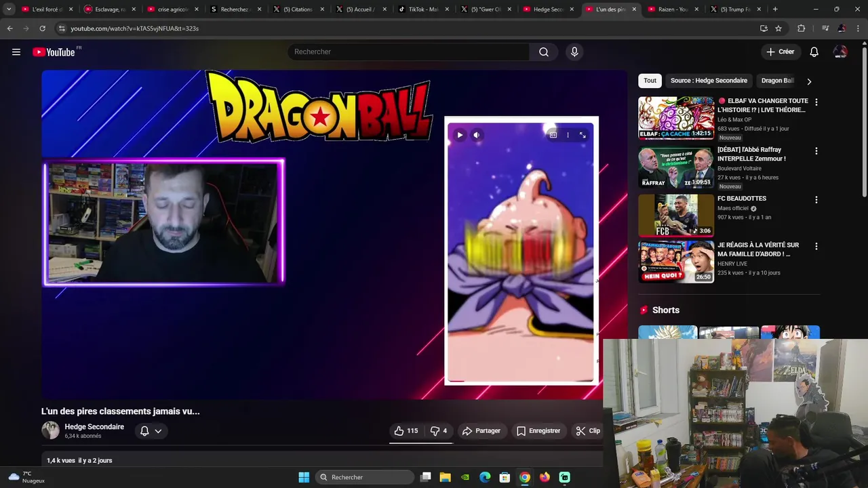The height and width of the screenshot is (488, 868).
Task: Open Chrome three-dot menu
Action: [x=859, y=28]
